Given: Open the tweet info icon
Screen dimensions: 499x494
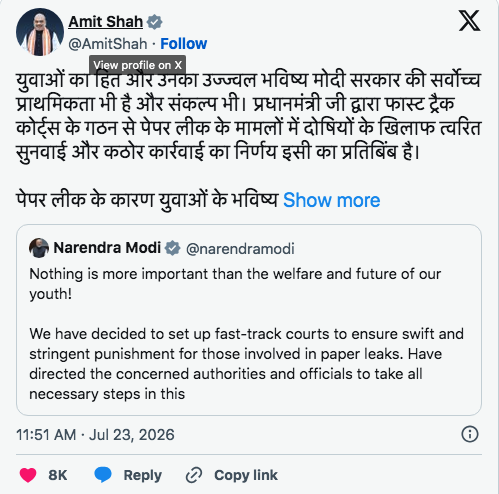Looking at the screenshot, I should pos(470,434).
